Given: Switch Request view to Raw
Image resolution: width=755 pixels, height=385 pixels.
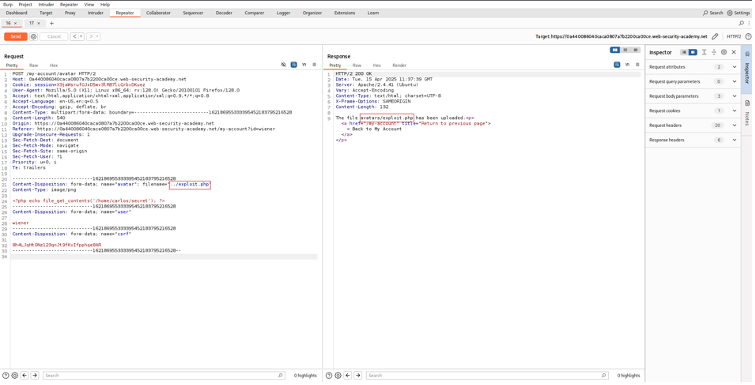Looking at the screenshot, I should [33, 65].
